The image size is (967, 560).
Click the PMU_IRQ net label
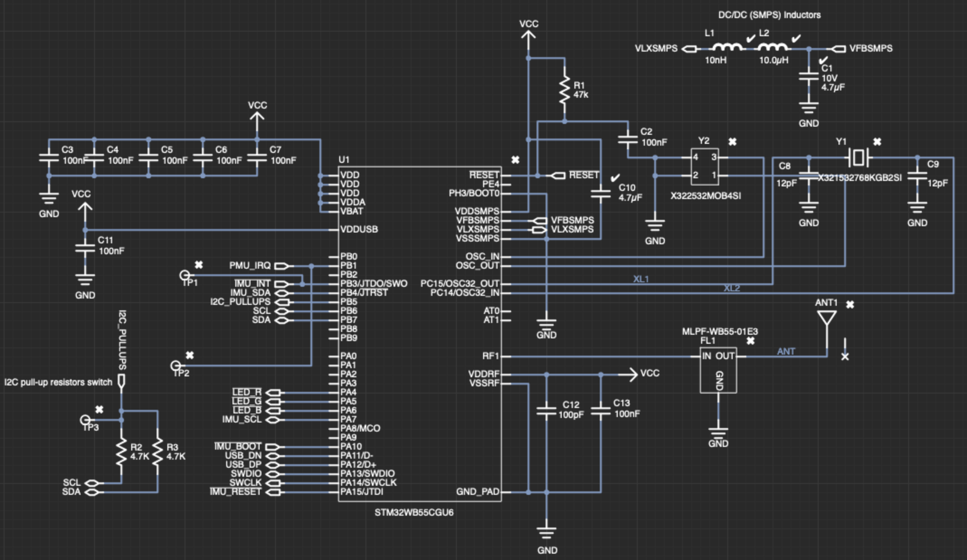(x=250, y=266)
